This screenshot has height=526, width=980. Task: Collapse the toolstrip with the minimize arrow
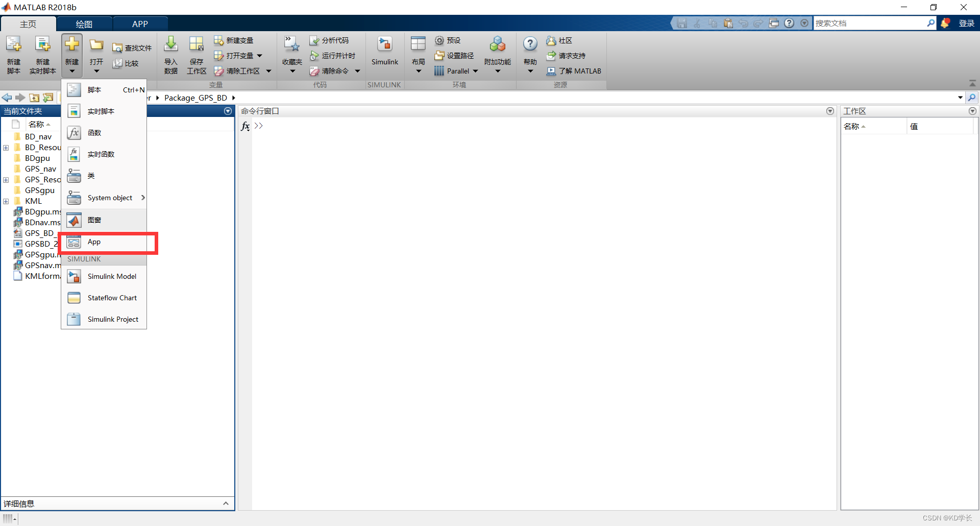click(972, 83)
